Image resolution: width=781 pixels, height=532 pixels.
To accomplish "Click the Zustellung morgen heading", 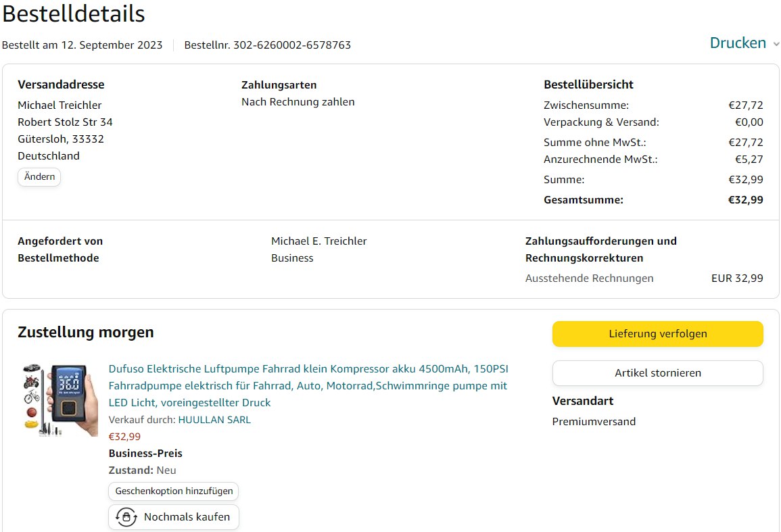I will pos(86,333).
